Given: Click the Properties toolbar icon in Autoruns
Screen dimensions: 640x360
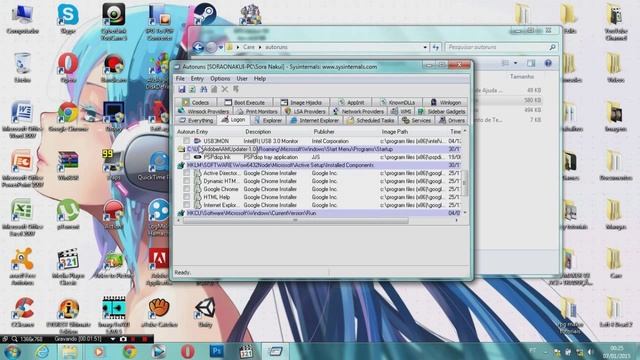Looking at the screenshot, I should 214,89.
